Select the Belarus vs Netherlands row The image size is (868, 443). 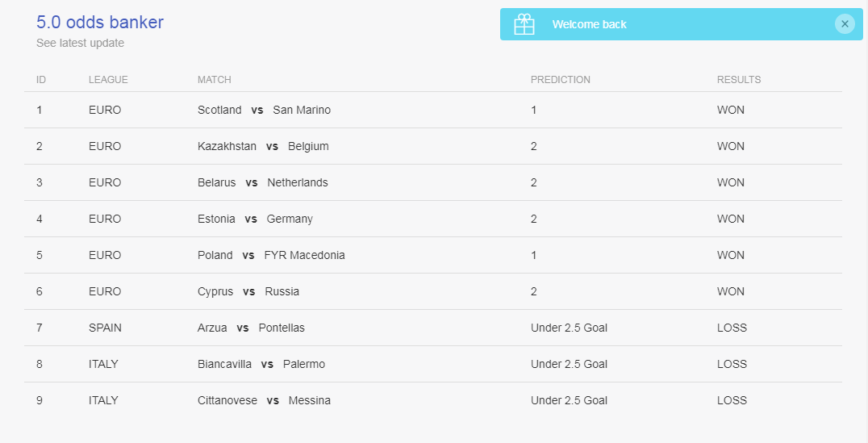coord(433,182)
